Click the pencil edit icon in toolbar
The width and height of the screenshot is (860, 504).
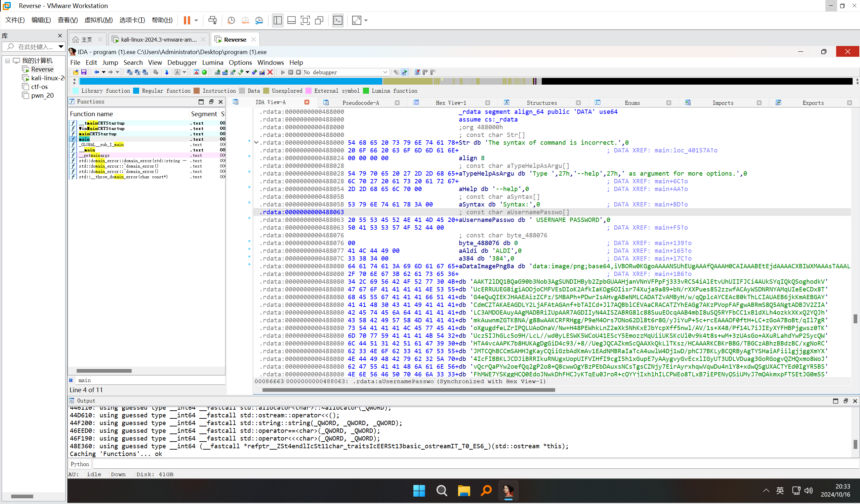(262, 72)
